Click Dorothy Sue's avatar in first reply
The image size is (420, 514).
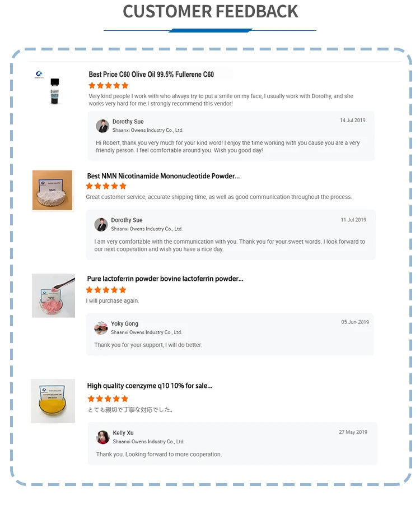(x=102, y=126)
